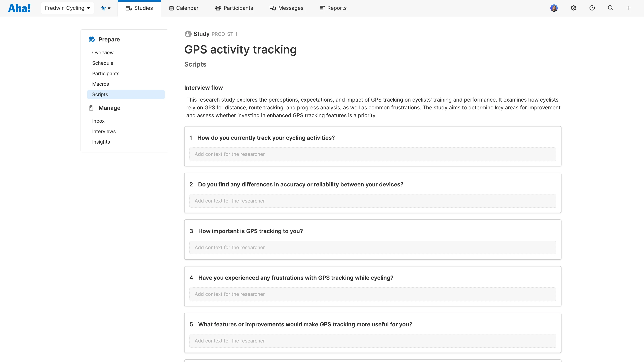Click the Manage clipboard icon
This screenshot has width=644, height=362.
pyautogui.click(x=91, y=108)
